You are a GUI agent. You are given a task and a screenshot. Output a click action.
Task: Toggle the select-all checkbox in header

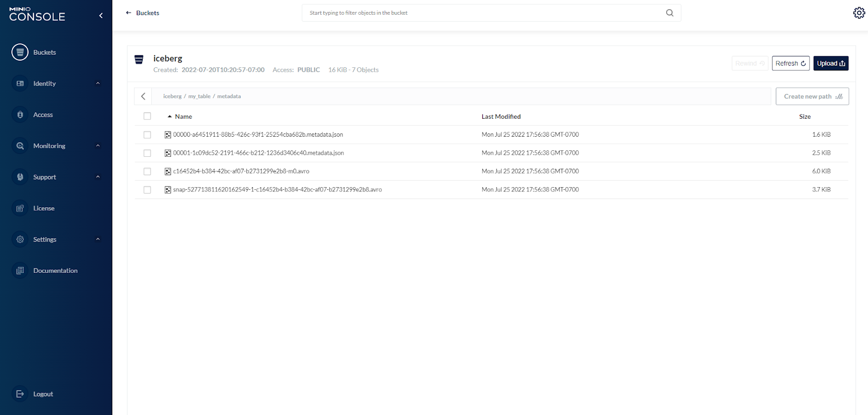pos(147,116)
